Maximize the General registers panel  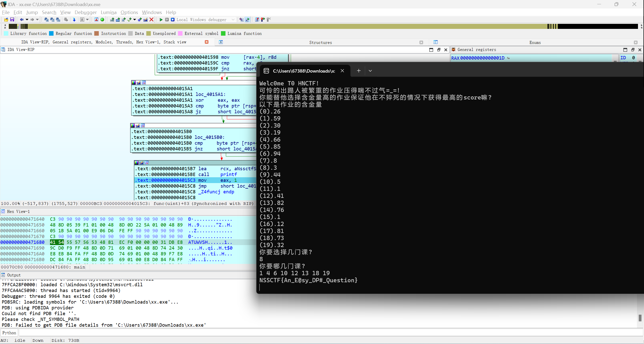pyautogui.click(x=625, y=50)
